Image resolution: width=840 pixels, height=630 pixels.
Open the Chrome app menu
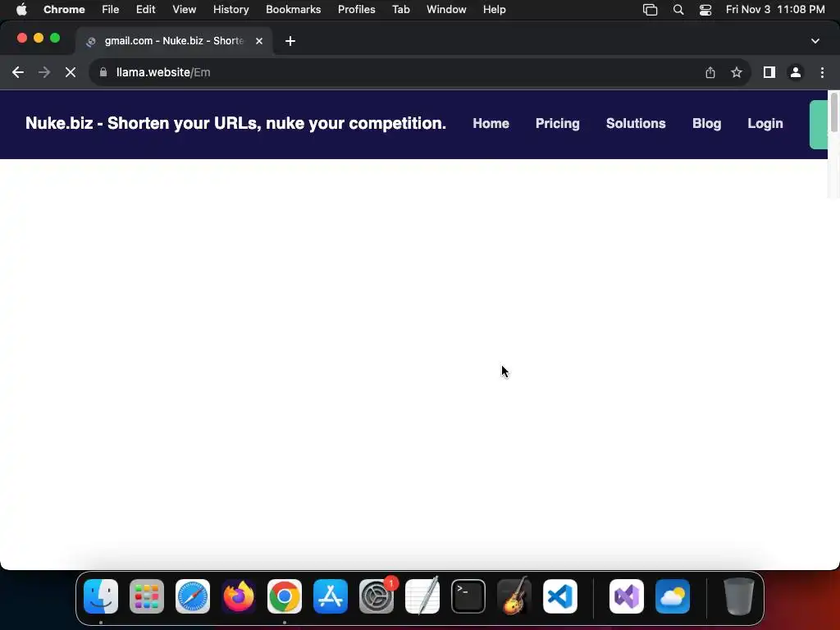pos(64,10)
